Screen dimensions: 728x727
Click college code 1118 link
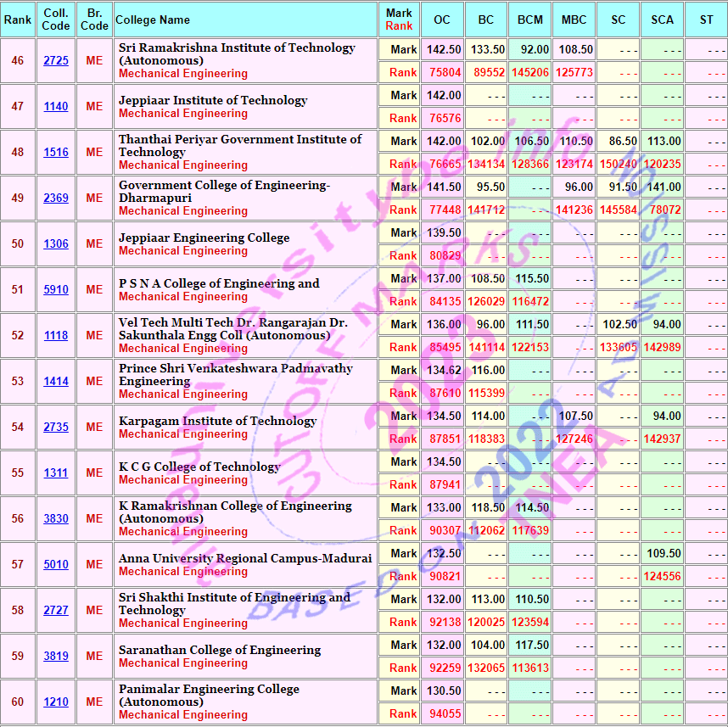[56, 336]
